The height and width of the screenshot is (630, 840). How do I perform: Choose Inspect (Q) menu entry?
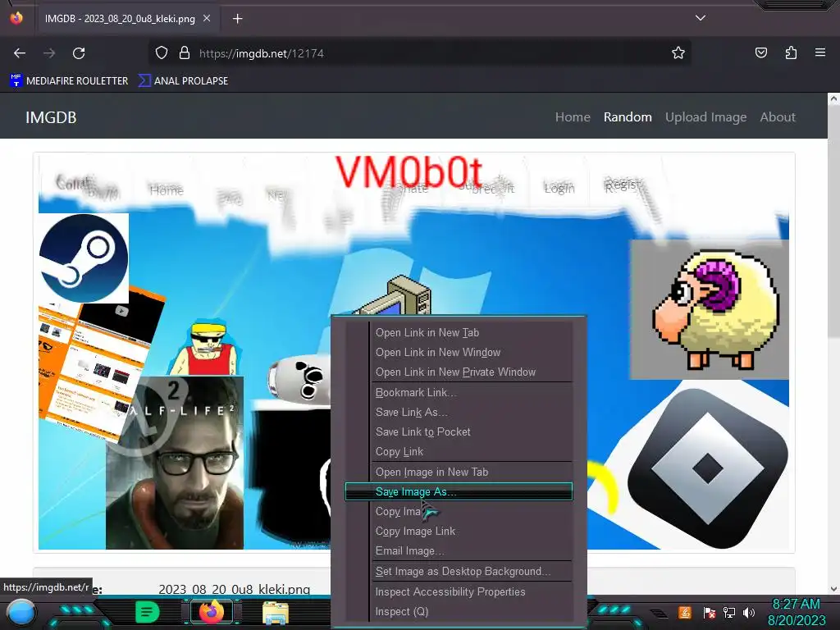click(x=459, y=612)
